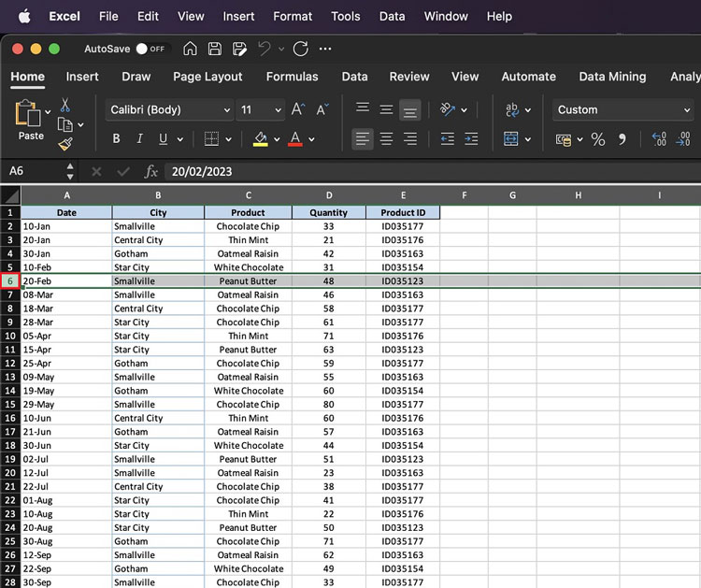Image resolution: width=701 pixels, height=588 pixels.
Task: Expand the Merge options arrow
Action: tap(528, 139)
